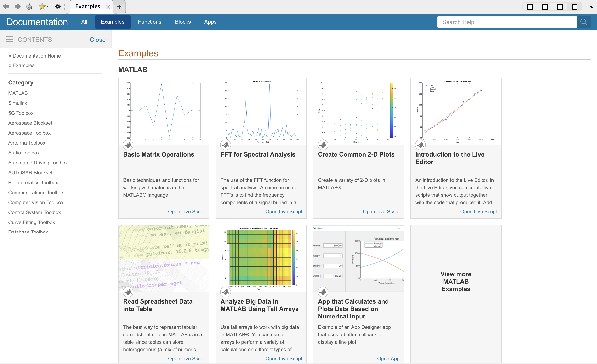
Task: Click MATLAB logo icon on FFT card
Action: click(x=225, y=145)
